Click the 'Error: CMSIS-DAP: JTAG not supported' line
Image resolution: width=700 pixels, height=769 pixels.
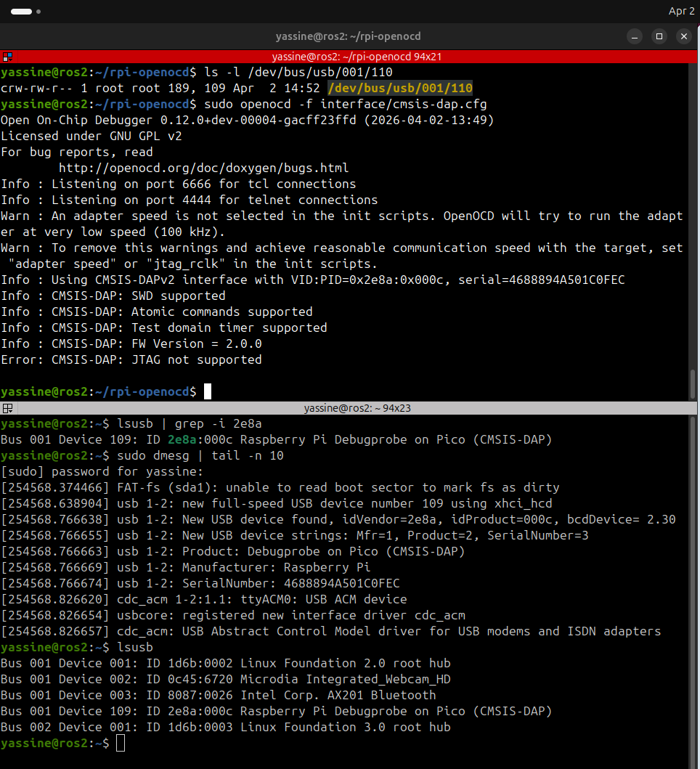coord(131,359)
